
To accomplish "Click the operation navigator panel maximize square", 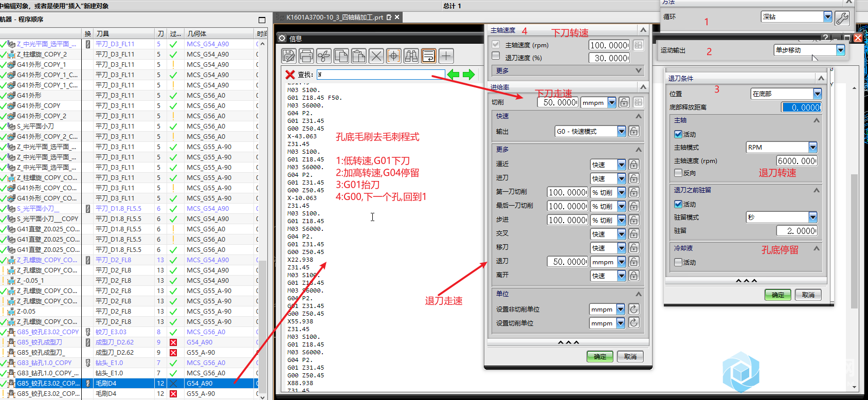I will (x=262, y=20).
